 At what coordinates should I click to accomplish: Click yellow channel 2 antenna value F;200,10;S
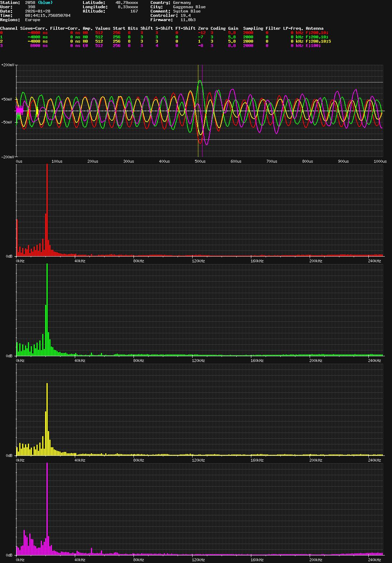318,41
